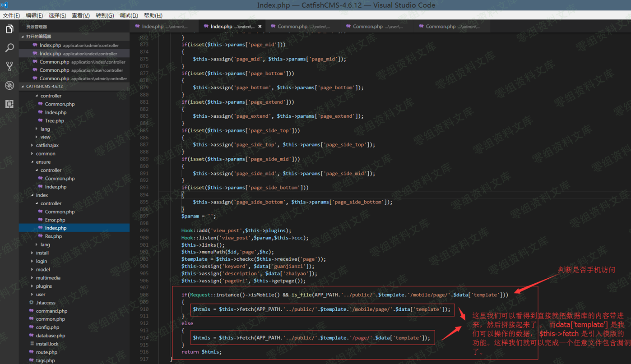Open the Search view icon
631x364 pixels.
pos(9,48)
